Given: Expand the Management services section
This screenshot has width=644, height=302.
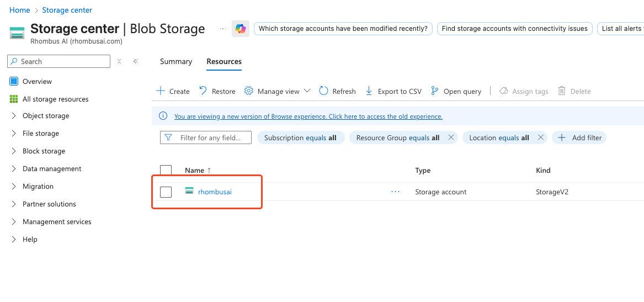Looking at the screenshot, I should pos(14,222).
